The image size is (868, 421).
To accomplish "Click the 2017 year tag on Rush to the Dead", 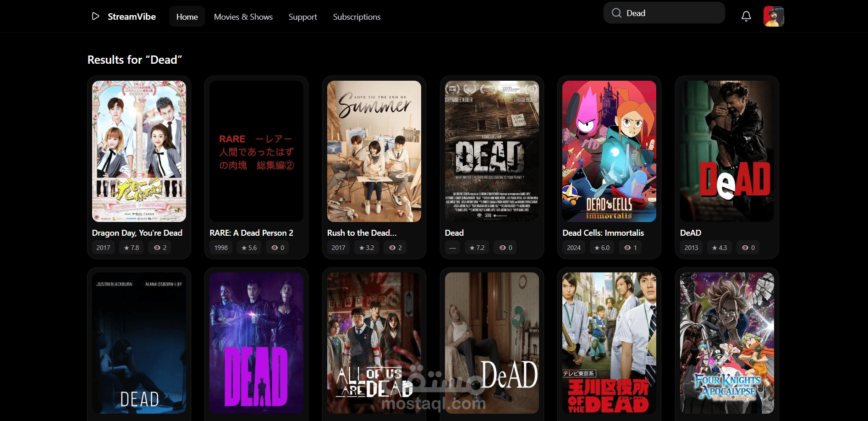I will (338, 248).
